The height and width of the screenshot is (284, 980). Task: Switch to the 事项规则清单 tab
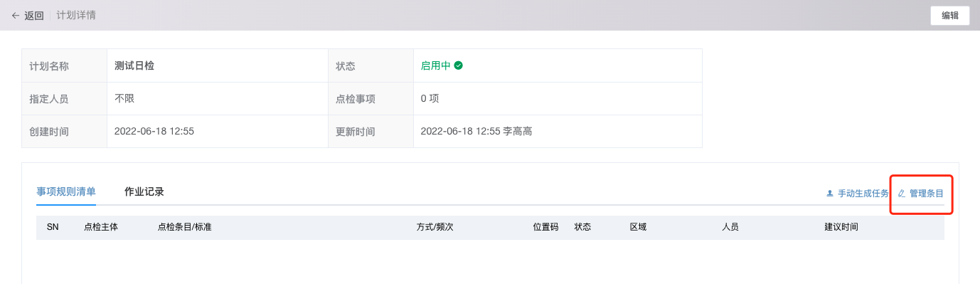pyautogui.click(x=66, y=191)
